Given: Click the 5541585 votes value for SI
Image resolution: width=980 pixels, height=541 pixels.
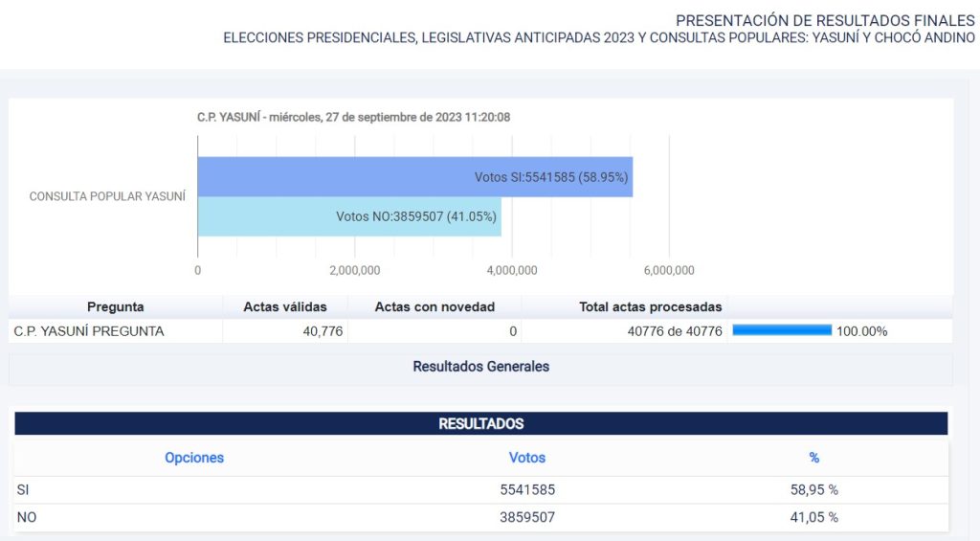Looking at the screenshot, I should pyautogui.click(x=527, y=489).
